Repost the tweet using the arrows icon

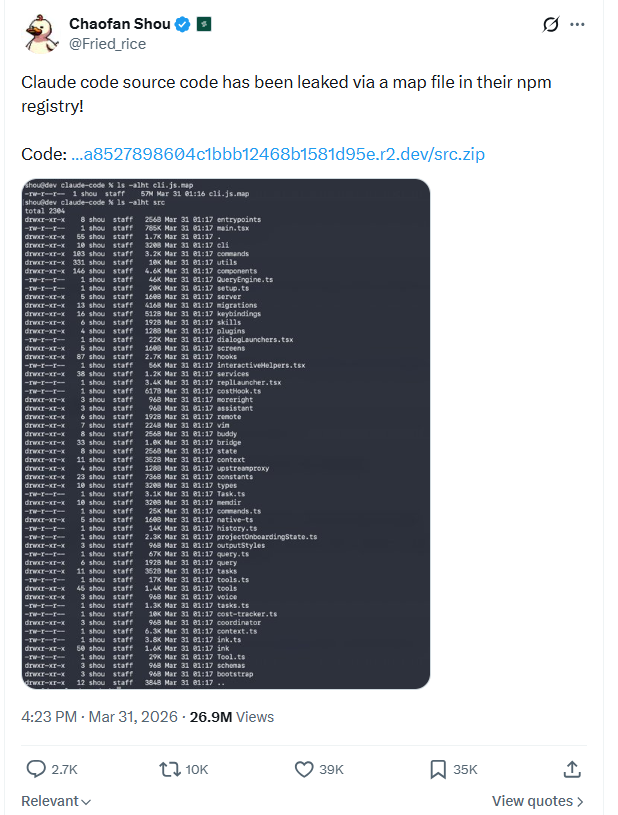pyautogui.click(x=170, y=768)
